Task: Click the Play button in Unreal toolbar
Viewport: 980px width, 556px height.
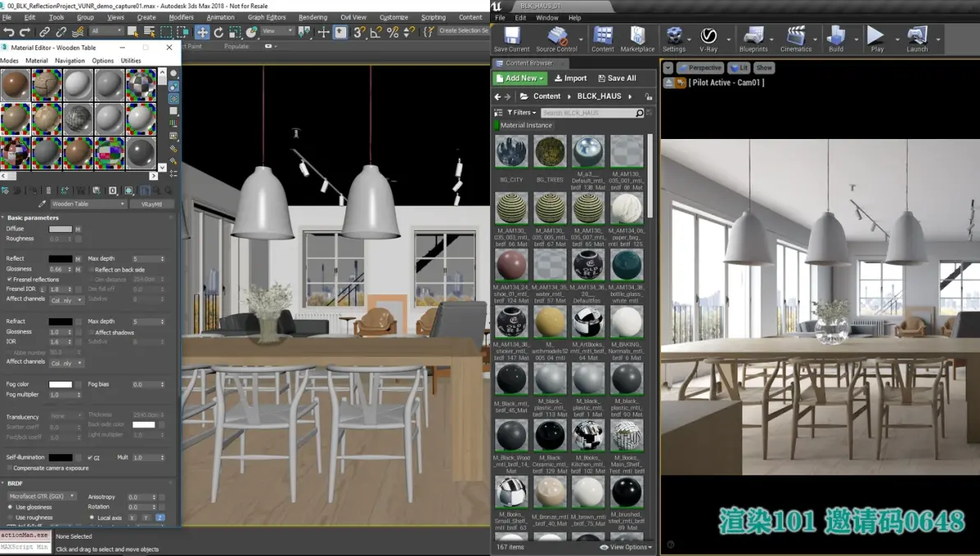Action: point(877,39)
